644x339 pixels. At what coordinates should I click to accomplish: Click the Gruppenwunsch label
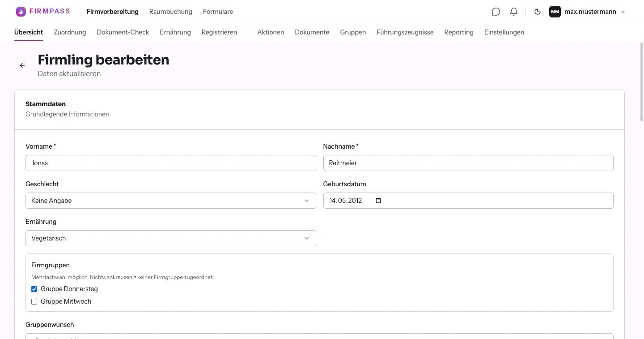tap(50, 325)
